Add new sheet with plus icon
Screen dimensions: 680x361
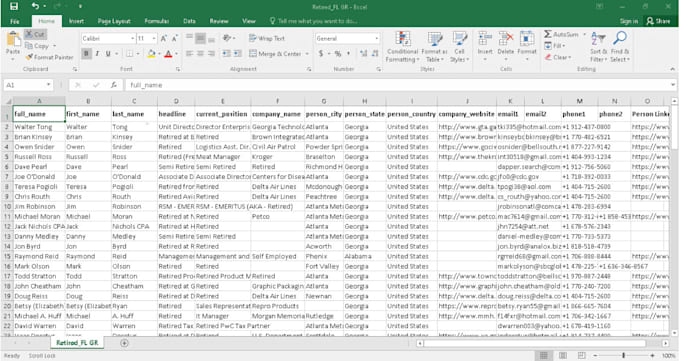click(x=124, y=343)
